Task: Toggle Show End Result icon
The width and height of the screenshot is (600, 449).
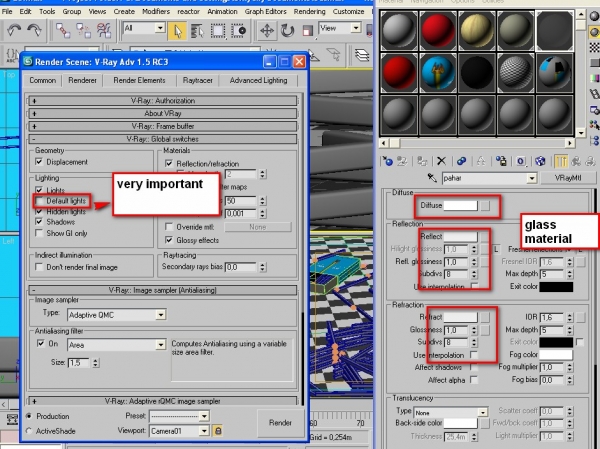Action: [x=561, y=161]
